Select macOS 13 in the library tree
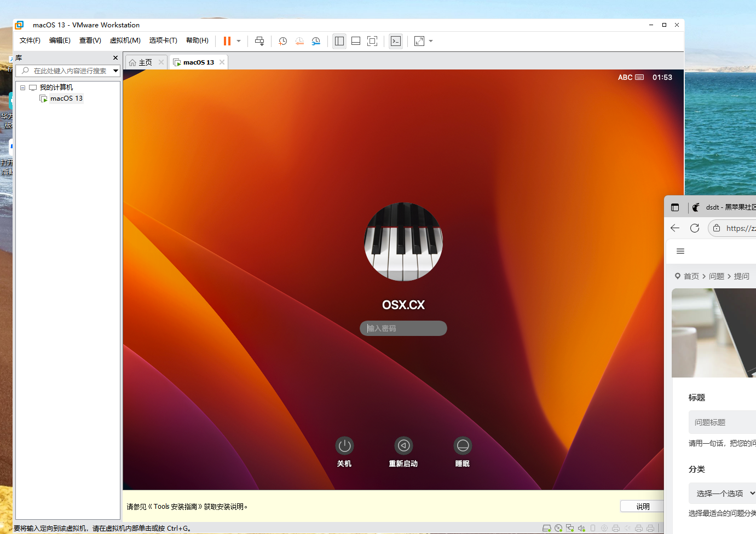This screenshot has height=534, width=756. coord(66,98)
